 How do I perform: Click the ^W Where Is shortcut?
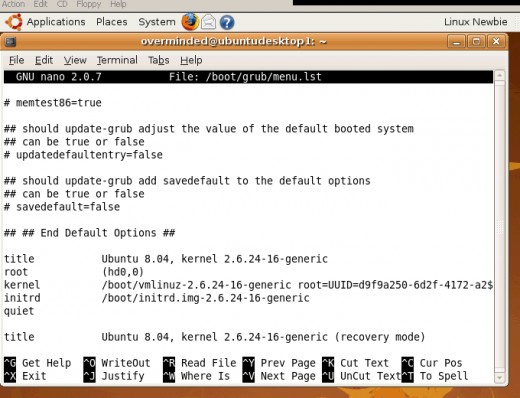click(x=197, y=376)
